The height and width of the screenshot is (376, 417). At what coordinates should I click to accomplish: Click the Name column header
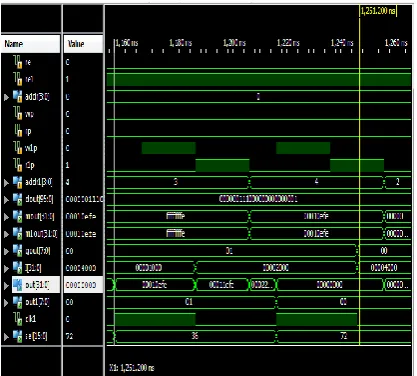pyautogui.click(x=31, y=44)
